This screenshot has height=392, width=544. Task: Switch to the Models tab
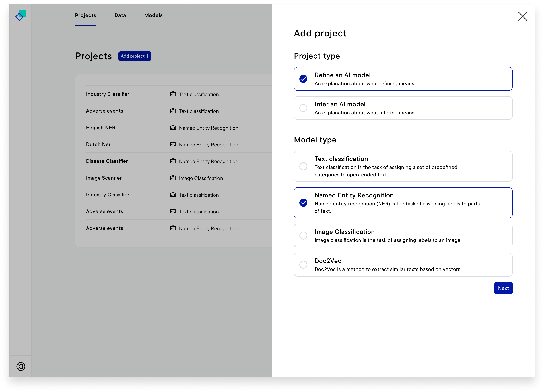[154, 16]
